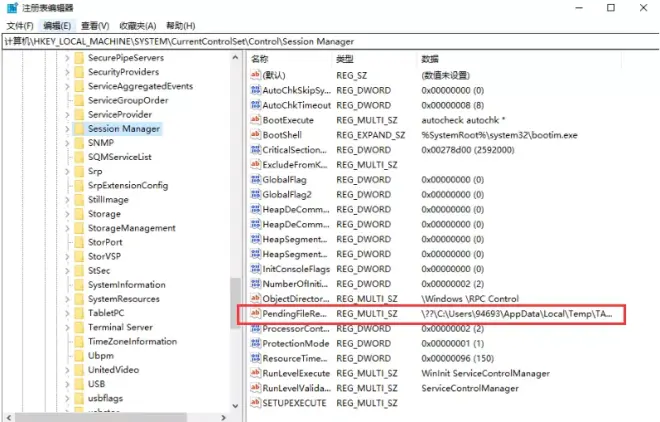660x422 pixels.
Task: Select the SETUPEXECUTE value name
Action: click(294, 403)
